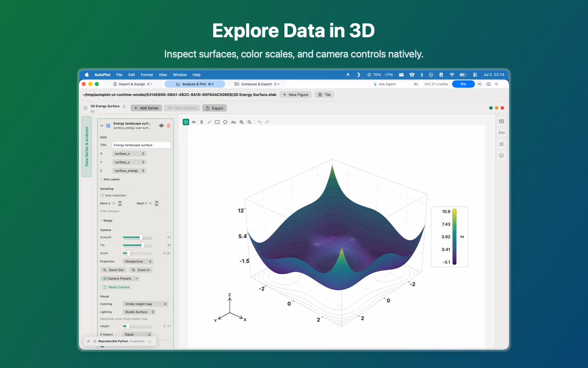Screen dimensions: 588x368
Task: Select the pointer tool in plot toolbar
Action: pyautogui.click(x=186, y=122)
